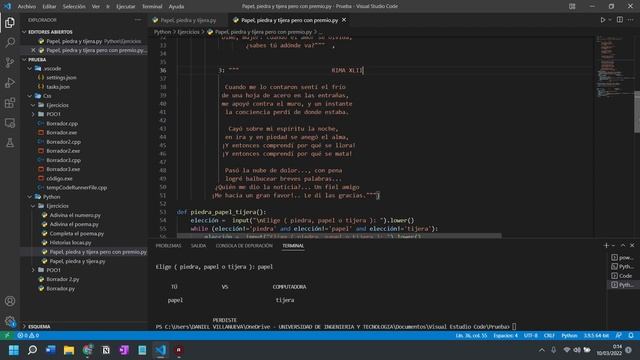Switch to the PROBLEMAS panel tab
640x360 pixels.
pyautogui.click(x=168, y=246)
